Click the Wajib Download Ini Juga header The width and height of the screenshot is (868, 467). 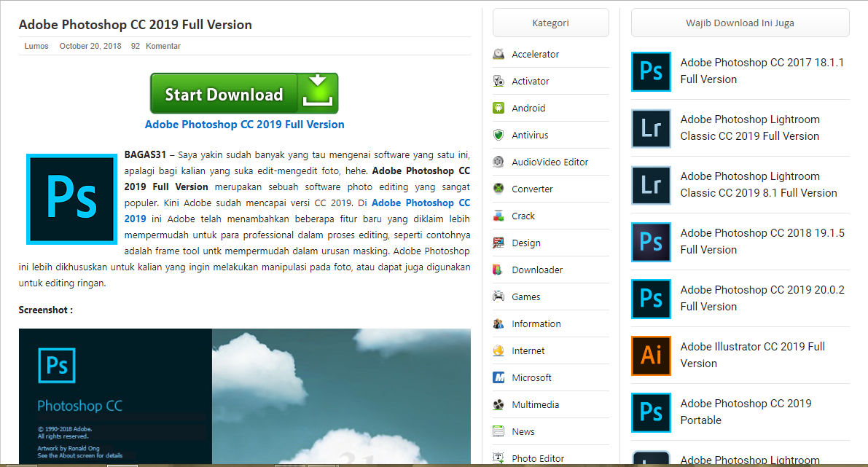point(740,23)
